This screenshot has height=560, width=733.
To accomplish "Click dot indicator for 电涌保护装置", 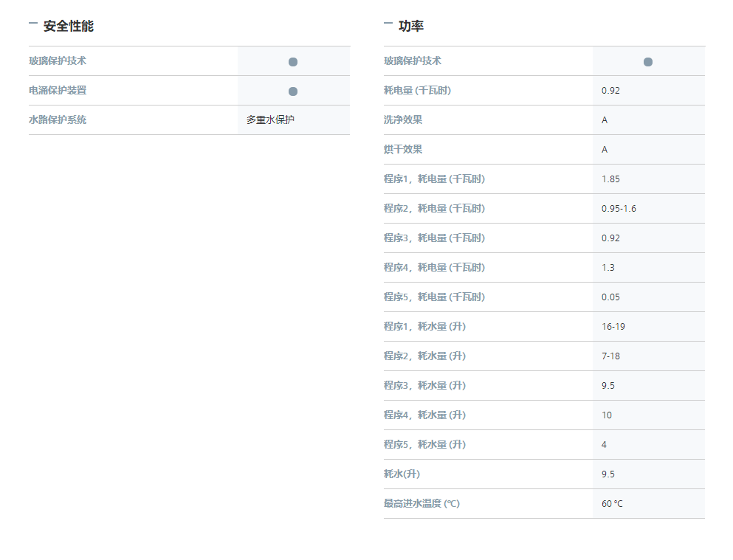I will [293, 91].
